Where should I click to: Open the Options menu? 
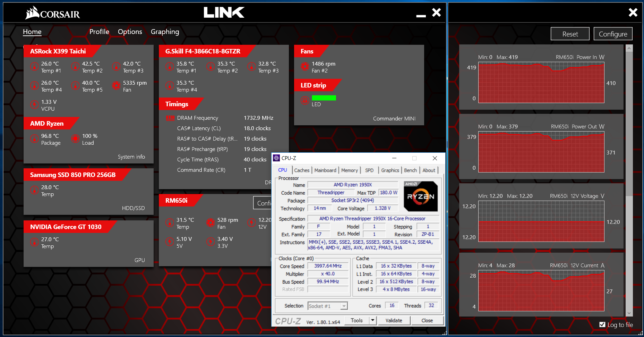tap(130, 32)
